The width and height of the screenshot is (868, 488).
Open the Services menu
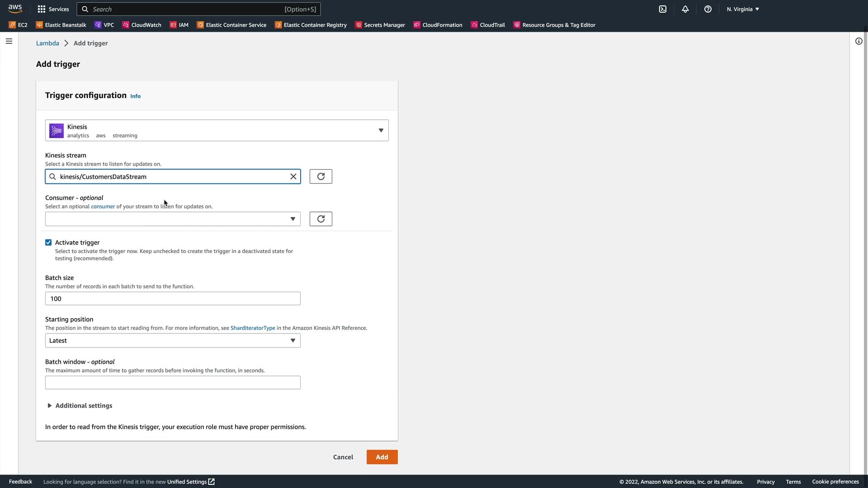pos(53,9)
